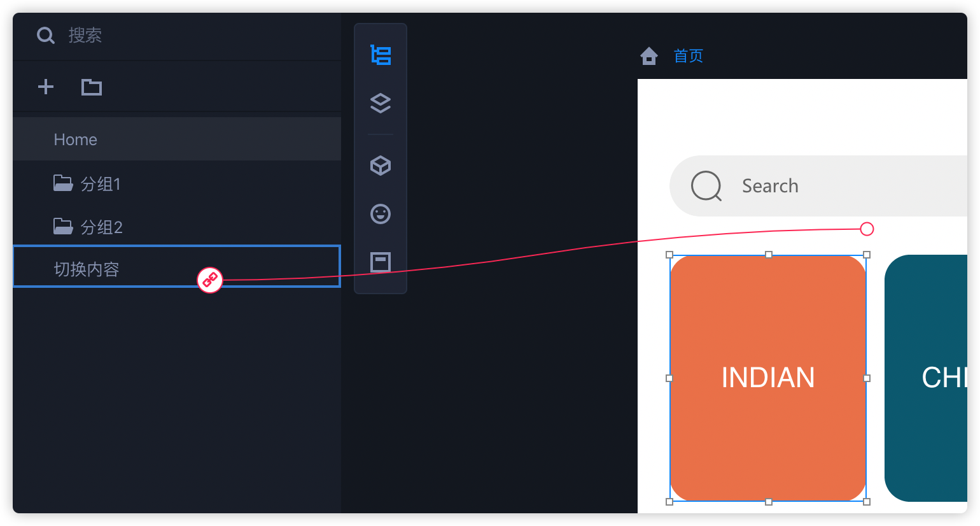Click the new folder group icon
Screen dimensions: 980x526
(x=92, y=87)
